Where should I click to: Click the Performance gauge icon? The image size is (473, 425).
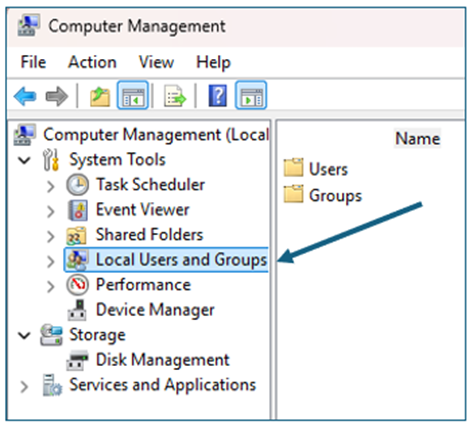[x=77, y=285]
